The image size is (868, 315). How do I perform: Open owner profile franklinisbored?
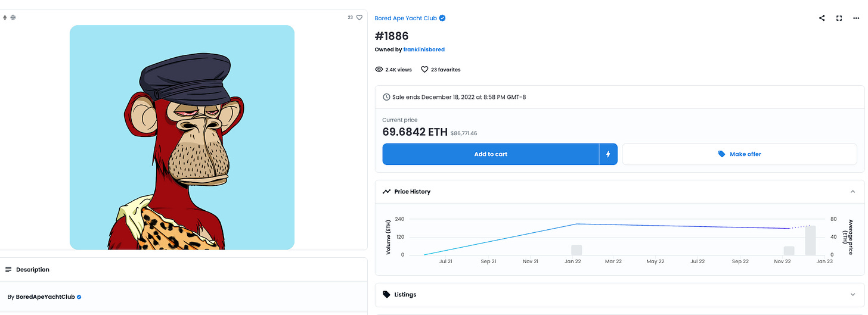[x=424, y=49]
